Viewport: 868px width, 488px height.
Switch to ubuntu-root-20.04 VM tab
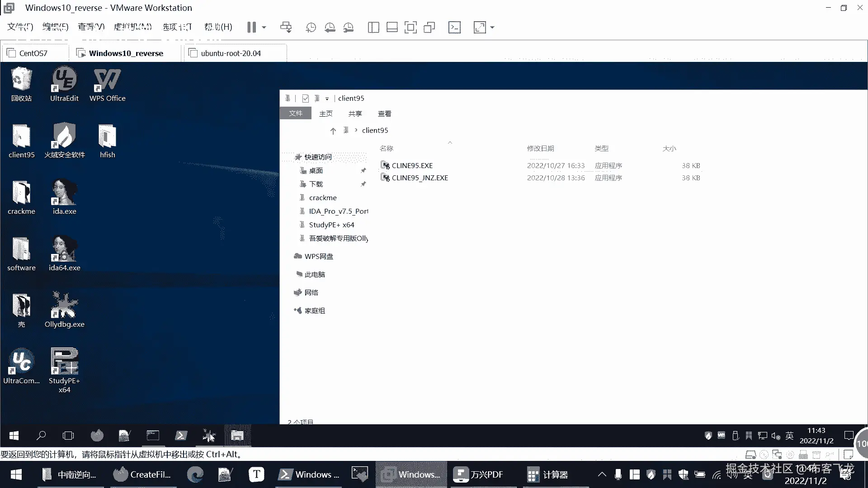pyautogui.click(x=231, y=53)
